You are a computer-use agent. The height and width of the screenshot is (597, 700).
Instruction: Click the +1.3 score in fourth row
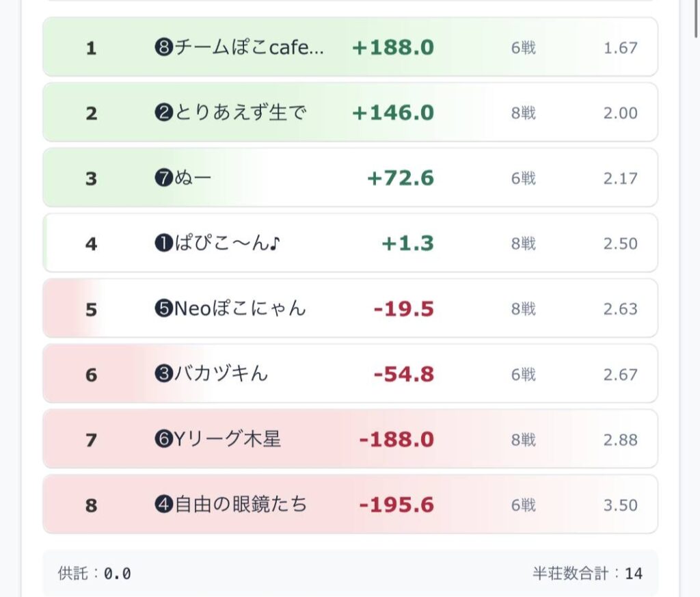[407, 243]
